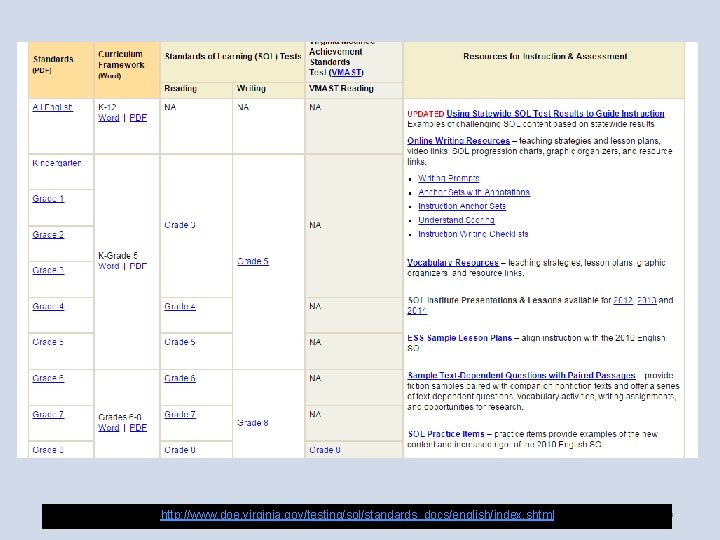The height and width of the screenshot is (540, 720).
Task: Open Grade 5 link in Standards column
Action: 48,342
